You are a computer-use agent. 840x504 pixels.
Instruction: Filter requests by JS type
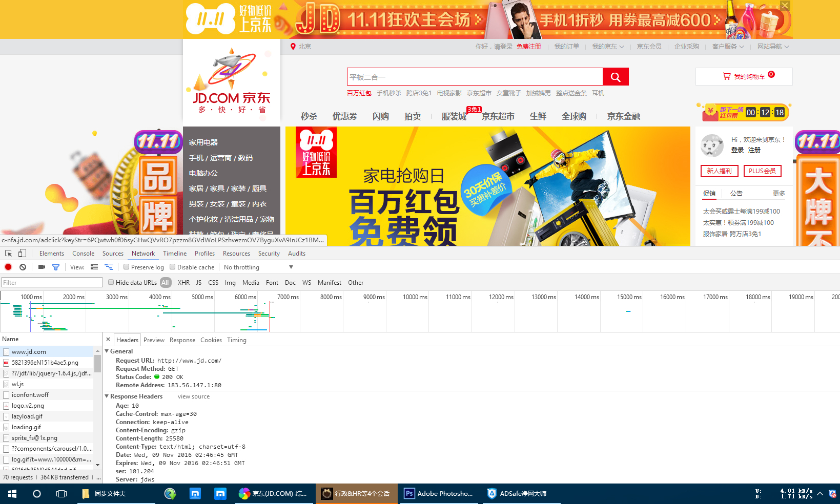199,282
